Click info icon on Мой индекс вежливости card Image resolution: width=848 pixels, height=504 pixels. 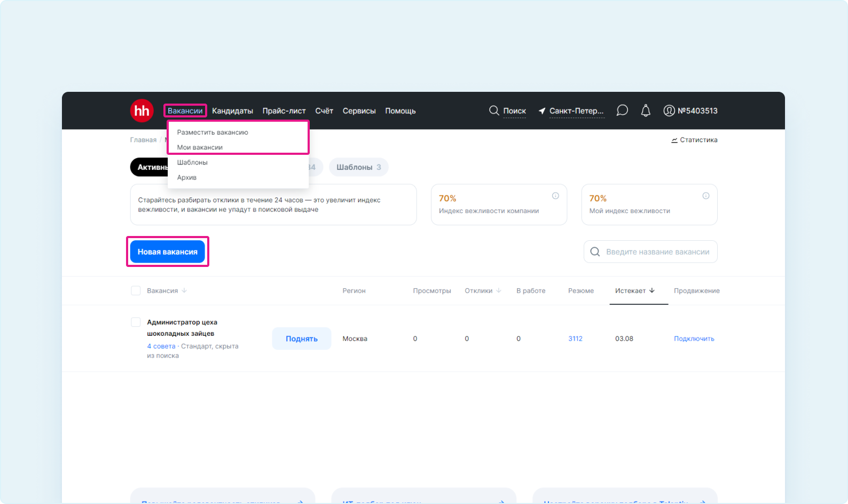706,196
